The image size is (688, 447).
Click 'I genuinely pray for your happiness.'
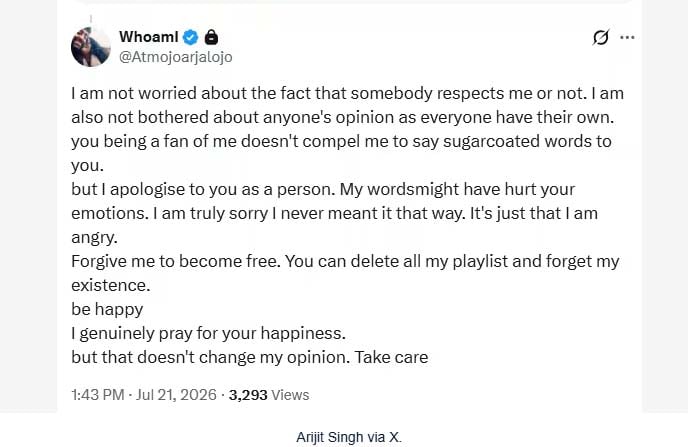click(208, 333)
